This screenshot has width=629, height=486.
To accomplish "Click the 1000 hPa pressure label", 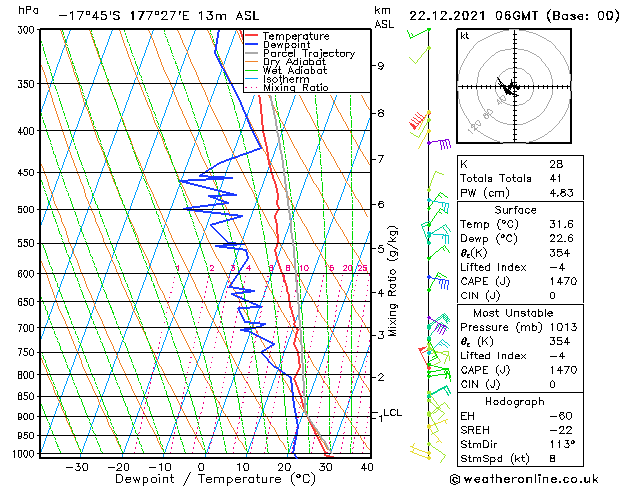I will pyautogui.click(x=26, y=454).
